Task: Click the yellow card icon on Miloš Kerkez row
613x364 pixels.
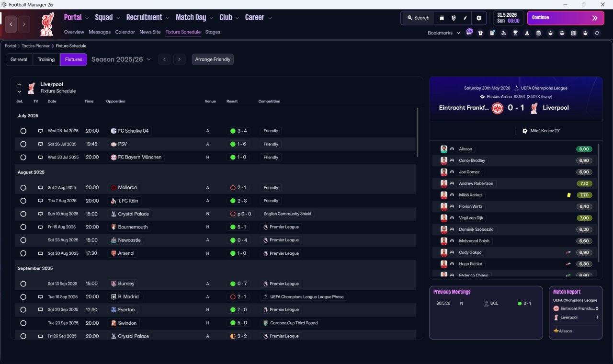Action: click(x=568, y=195)
